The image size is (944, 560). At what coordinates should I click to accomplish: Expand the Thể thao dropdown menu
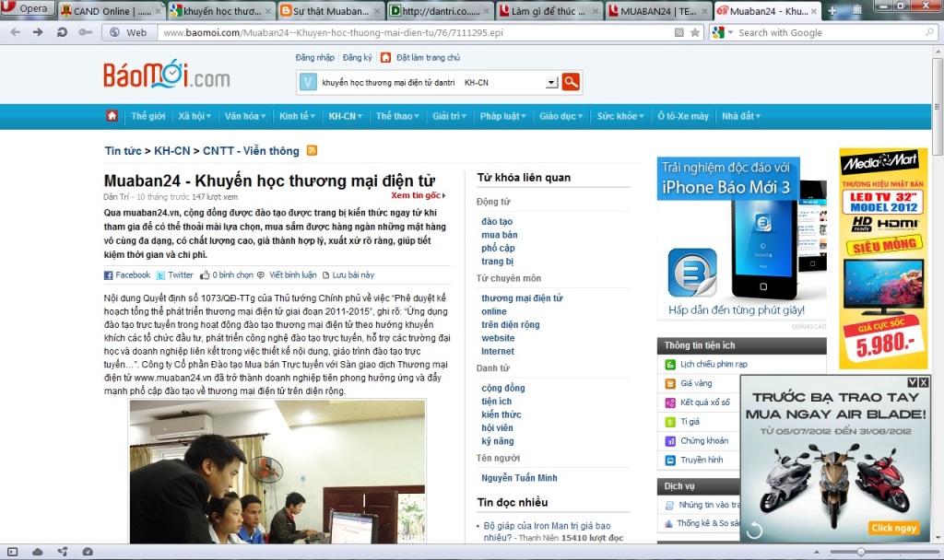[x=397, y=116]
